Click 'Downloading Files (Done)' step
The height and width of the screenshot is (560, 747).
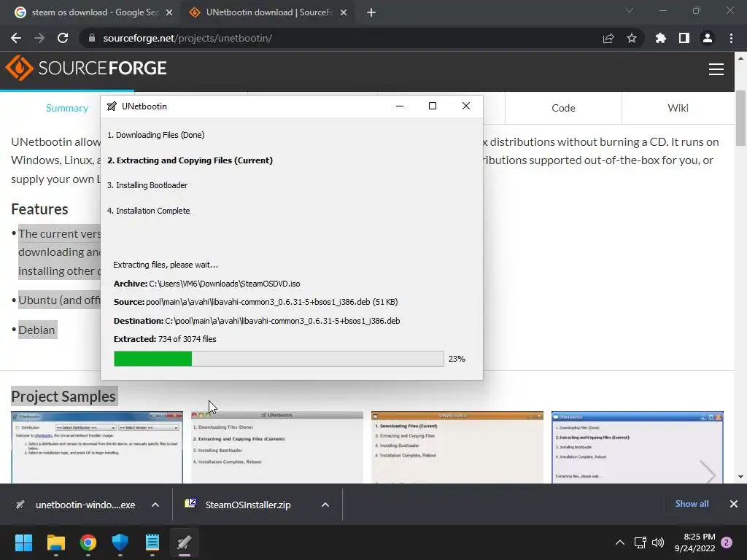coord(156,135)
